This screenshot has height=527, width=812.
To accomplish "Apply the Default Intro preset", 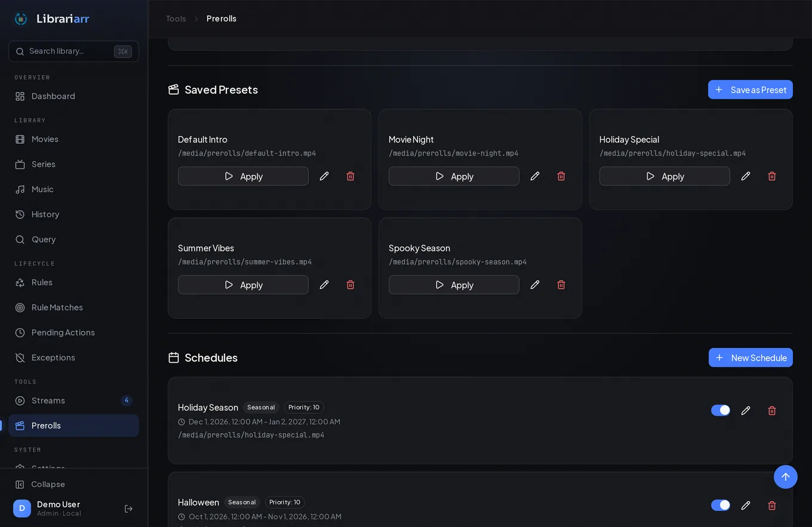I will coord(243,176).
